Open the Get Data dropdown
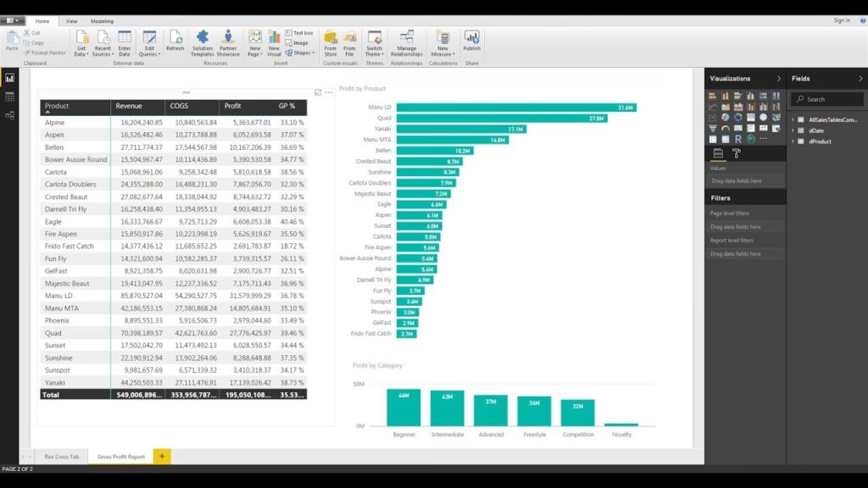The width and height of the screenshot is (868, 488). pyautogui.click(x=81, y=53)
